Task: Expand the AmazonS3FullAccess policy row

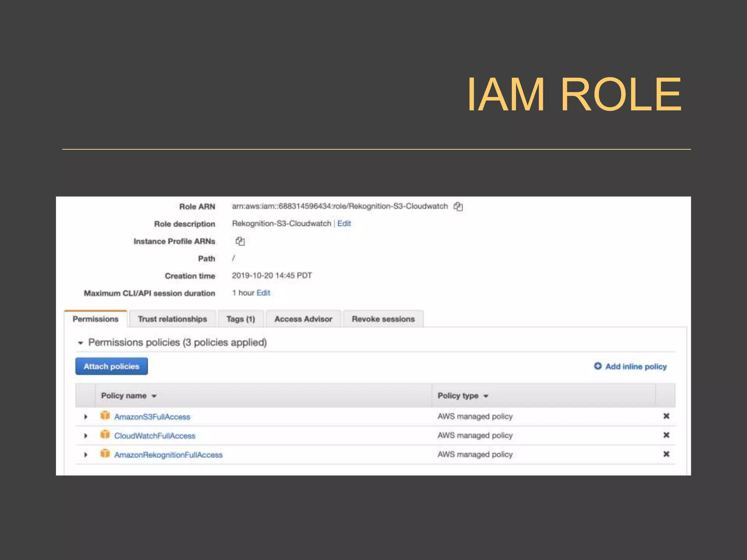Action: [x=86, y=416]
